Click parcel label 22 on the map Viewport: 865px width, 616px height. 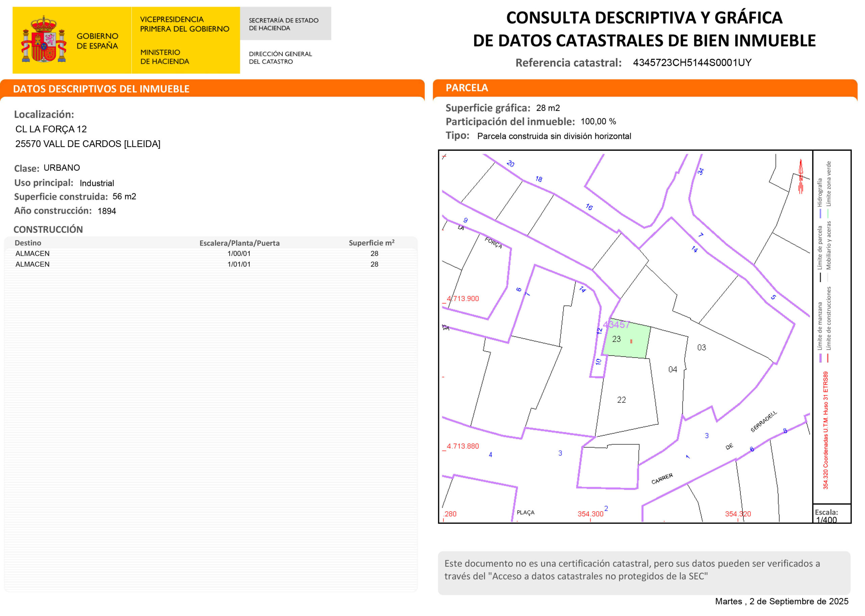(621, 400)
